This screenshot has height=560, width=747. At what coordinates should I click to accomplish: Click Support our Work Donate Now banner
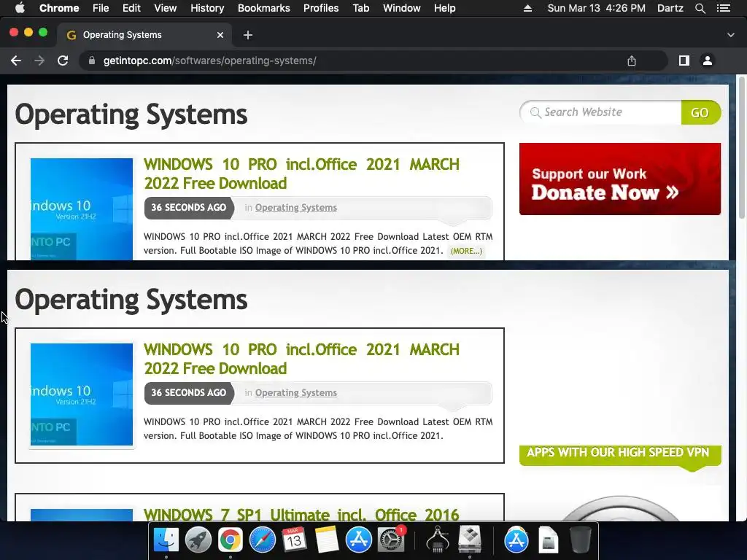click(x=620, y=179)
